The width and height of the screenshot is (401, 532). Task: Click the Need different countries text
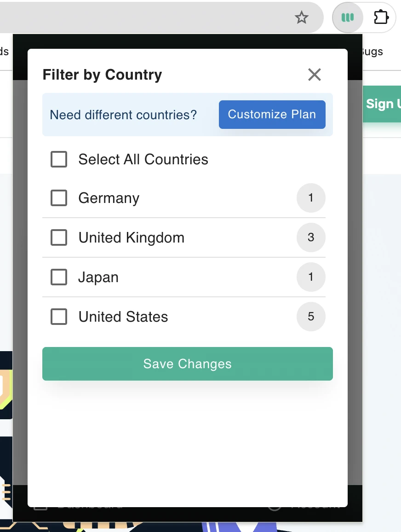123,115
